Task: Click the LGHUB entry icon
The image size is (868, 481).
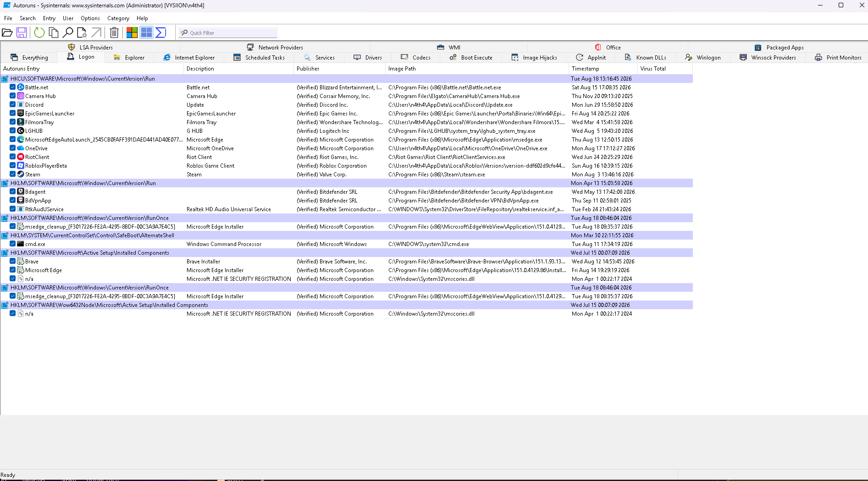Action: pos(21,131)
